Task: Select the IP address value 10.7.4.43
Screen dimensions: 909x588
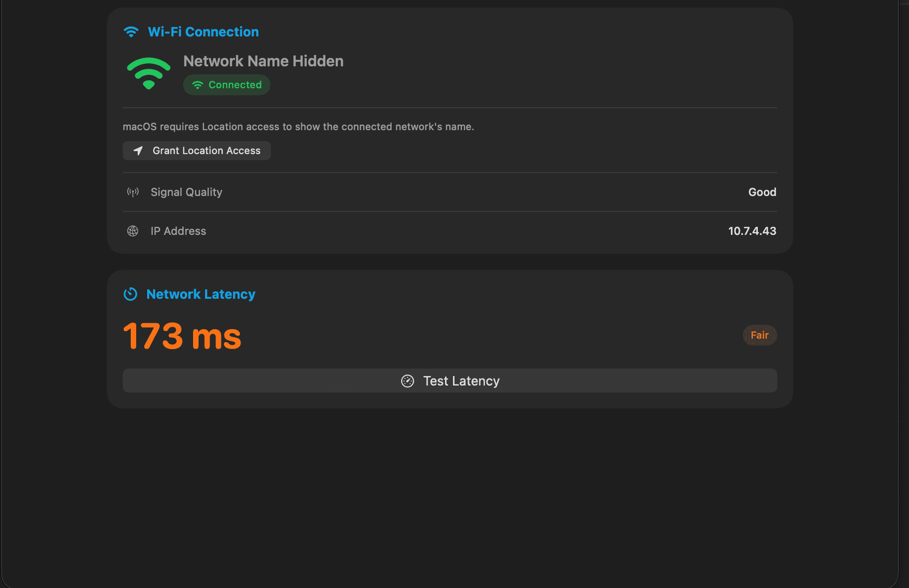Action: (752, 231)
